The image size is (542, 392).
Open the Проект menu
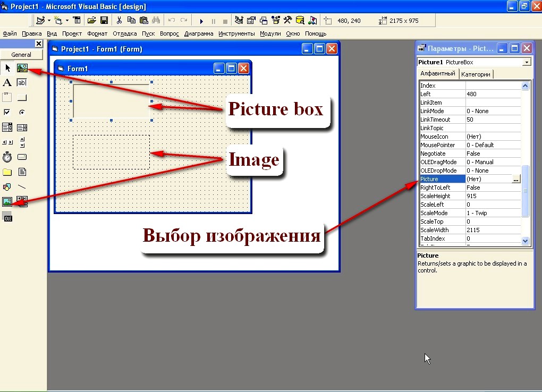[72, 33]
